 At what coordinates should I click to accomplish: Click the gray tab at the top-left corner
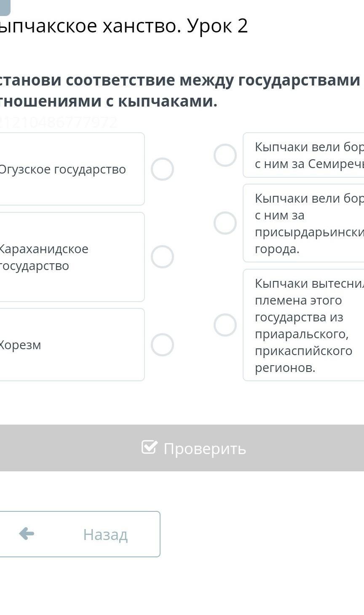click(5, 6)
